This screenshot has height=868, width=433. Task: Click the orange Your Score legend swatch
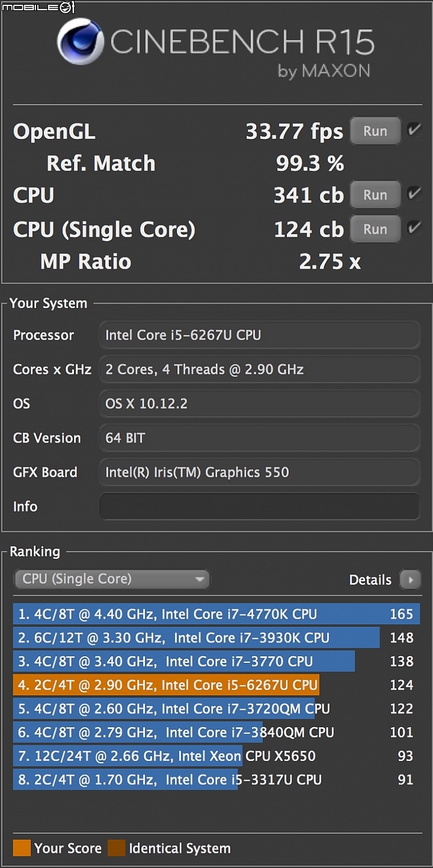(22, 848)
